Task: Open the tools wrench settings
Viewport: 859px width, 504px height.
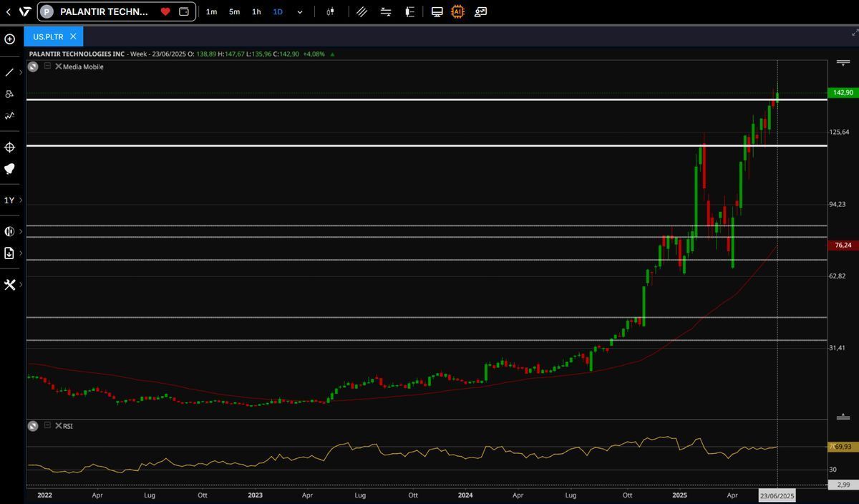Action: point(9,284)
